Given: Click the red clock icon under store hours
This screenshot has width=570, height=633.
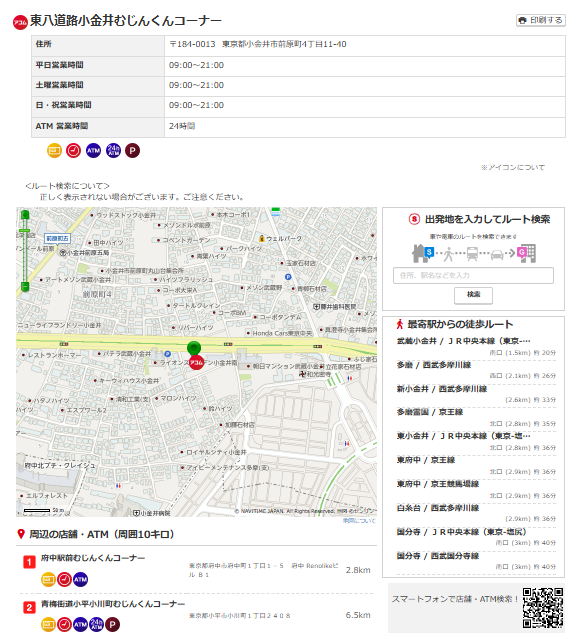Looking at the screenshot, I should (x=73, y=151).
